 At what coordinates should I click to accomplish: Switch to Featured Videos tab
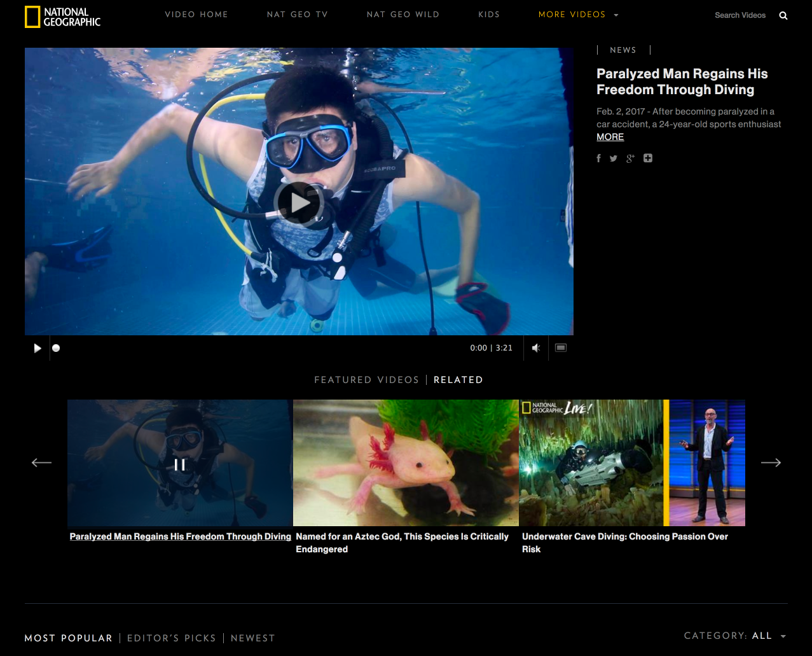[x=367, y=380]
